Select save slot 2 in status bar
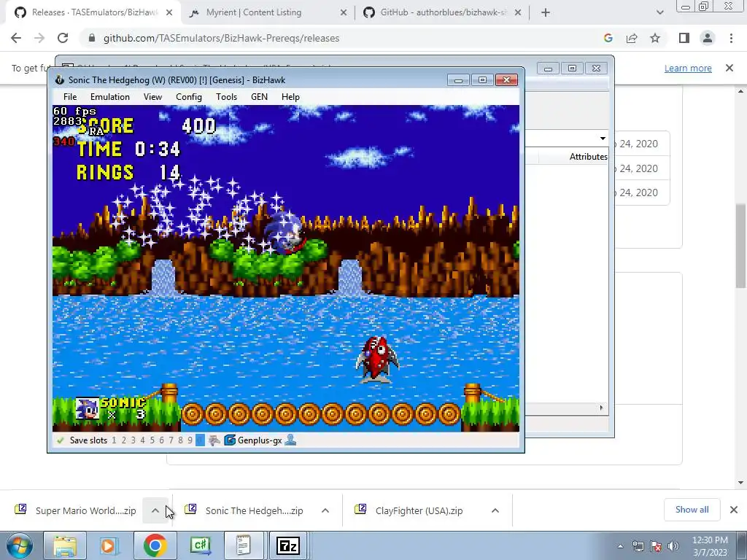 [124, 440]
